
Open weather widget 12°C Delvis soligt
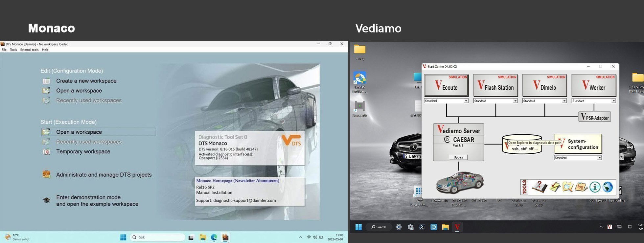click(x=17, y=237)
